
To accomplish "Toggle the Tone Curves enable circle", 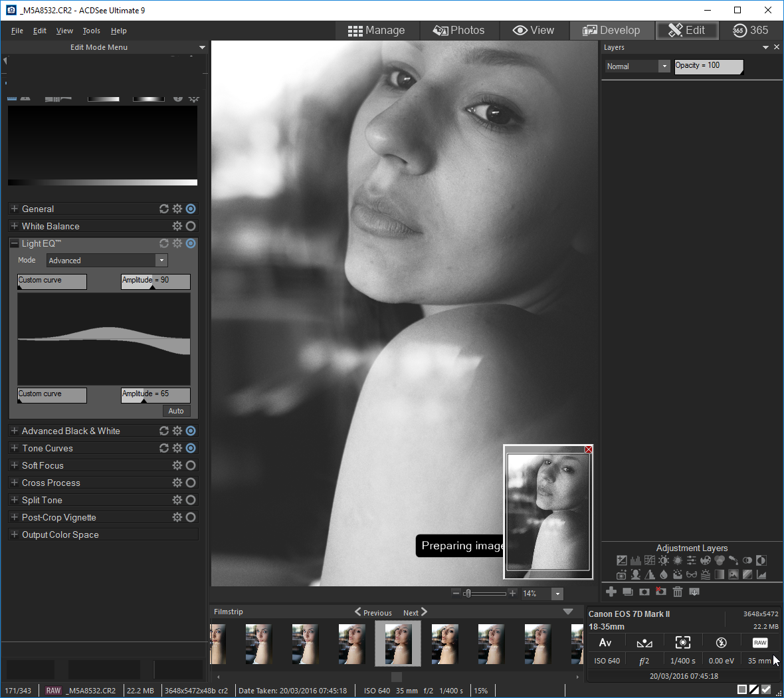I will [191, 448].
